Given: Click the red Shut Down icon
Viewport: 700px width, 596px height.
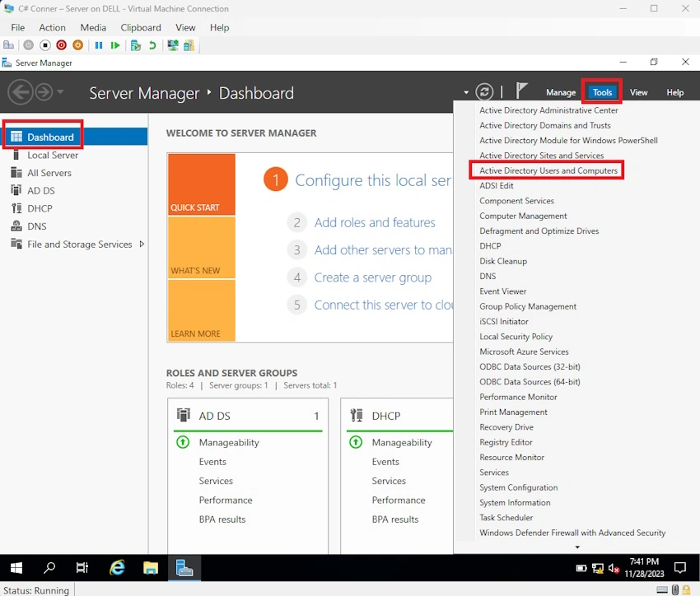Looking at the screenshot, I should (x=61, y=45).
